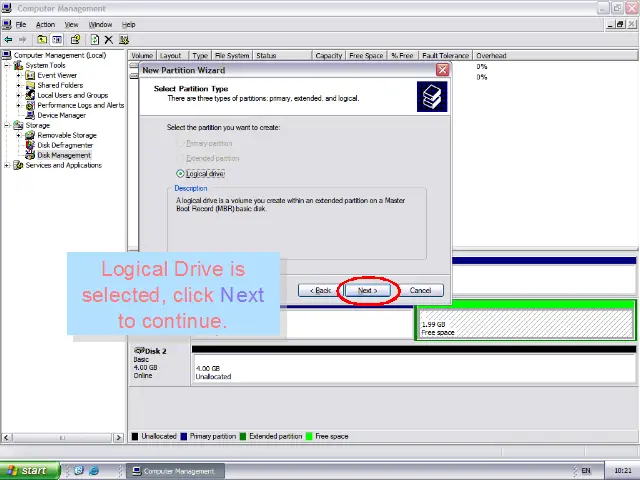
Task: Expand the Shared Folders node
Action: pyautogui.click(x=18, y=85)
